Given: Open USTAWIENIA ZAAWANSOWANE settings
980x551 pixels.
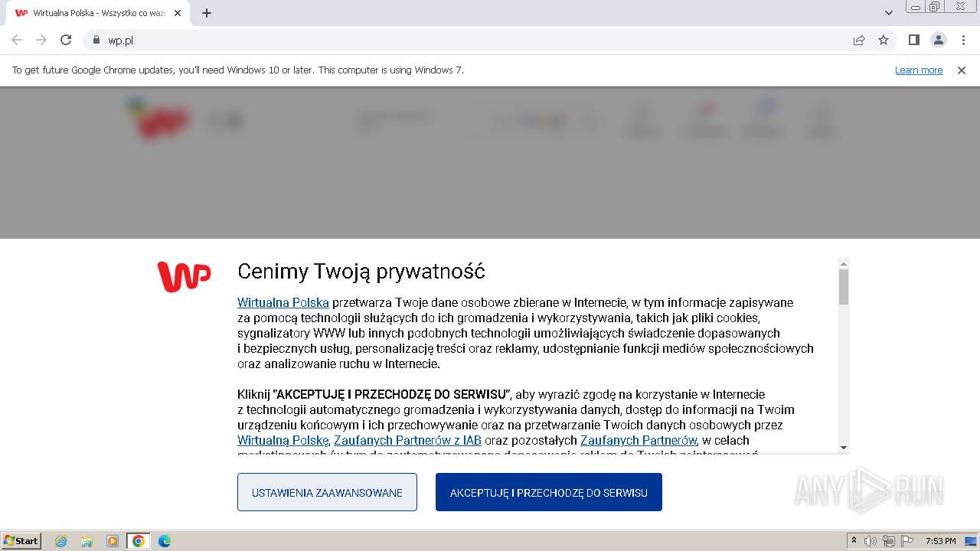Looking at the screenshot, I should [x=327, y=492].
